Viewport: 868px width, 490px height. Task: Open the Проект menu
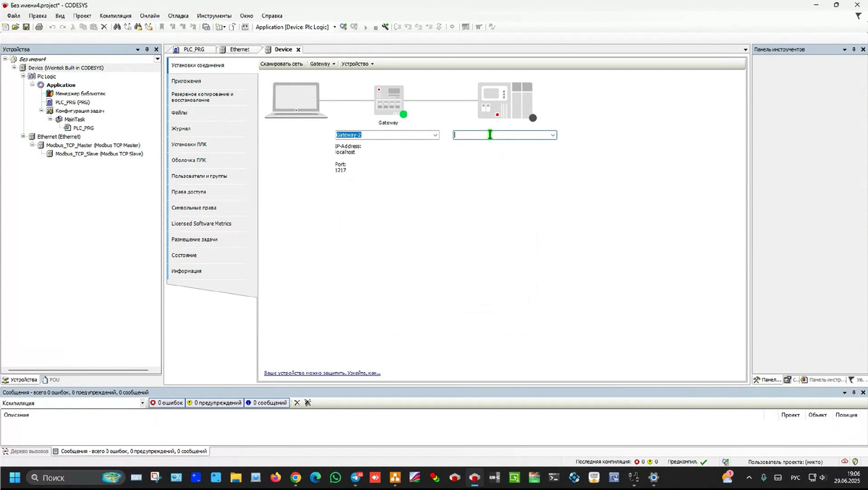pyautogui.click(x=82, y=15)
